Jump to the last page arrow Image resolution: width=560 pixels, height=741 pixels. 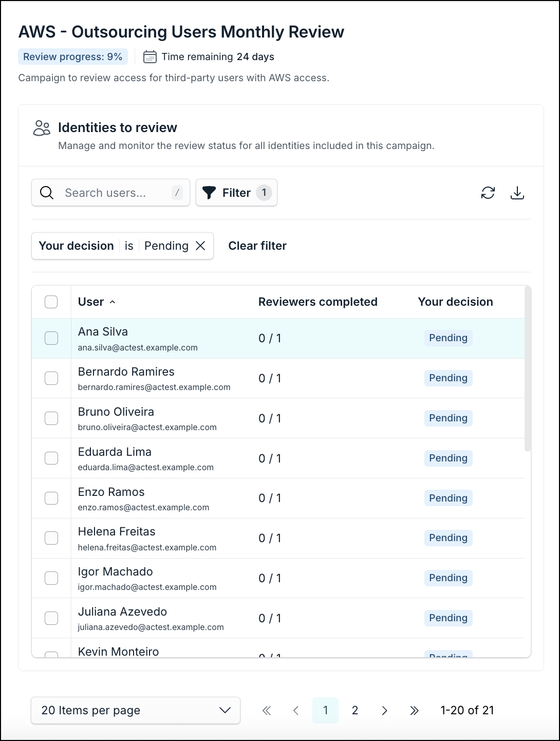click(414, 710)
